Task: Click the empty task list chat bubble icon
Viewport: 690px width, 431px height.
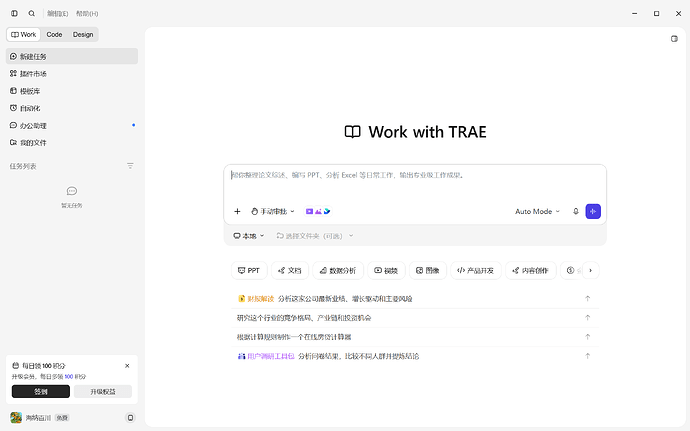Action: [72, 191]
